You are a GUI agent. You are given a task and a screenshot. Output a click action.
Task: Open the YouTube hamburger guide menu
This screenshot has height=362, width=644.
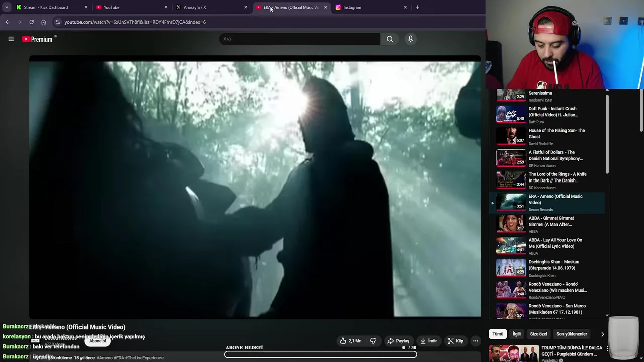tap(11, 39)
